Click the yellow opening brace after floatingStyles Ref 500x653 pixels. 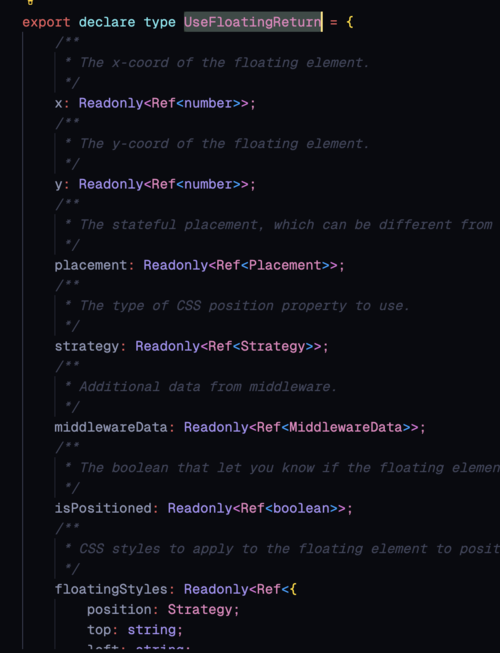point(293,589)
